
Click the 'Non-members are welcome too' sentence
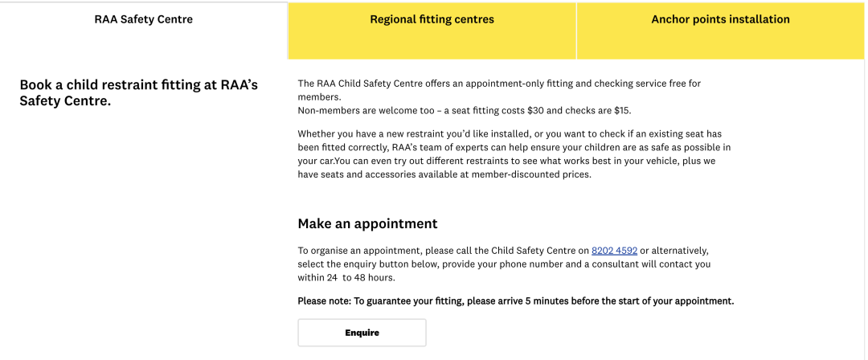point(465,110)
